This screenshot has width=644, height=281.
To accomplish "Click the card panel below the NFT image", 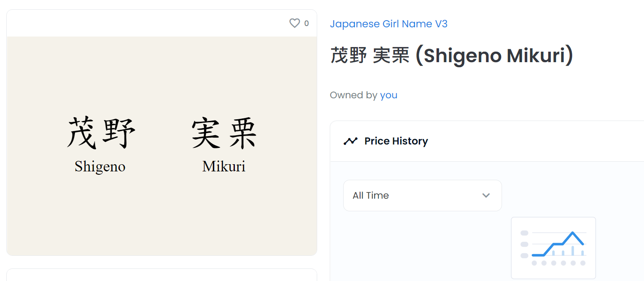I will pos(162,275).
